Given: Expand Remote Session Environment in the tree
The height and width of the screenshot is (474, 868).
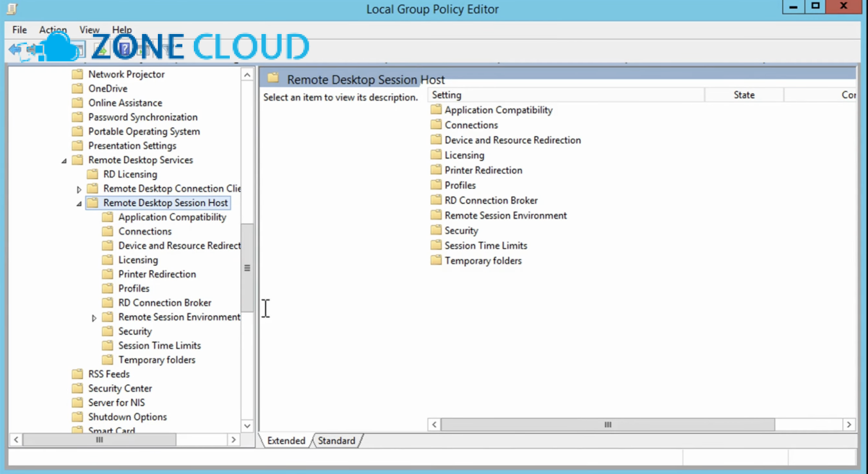Looking at the screenshot, I should tap(94, 317).
